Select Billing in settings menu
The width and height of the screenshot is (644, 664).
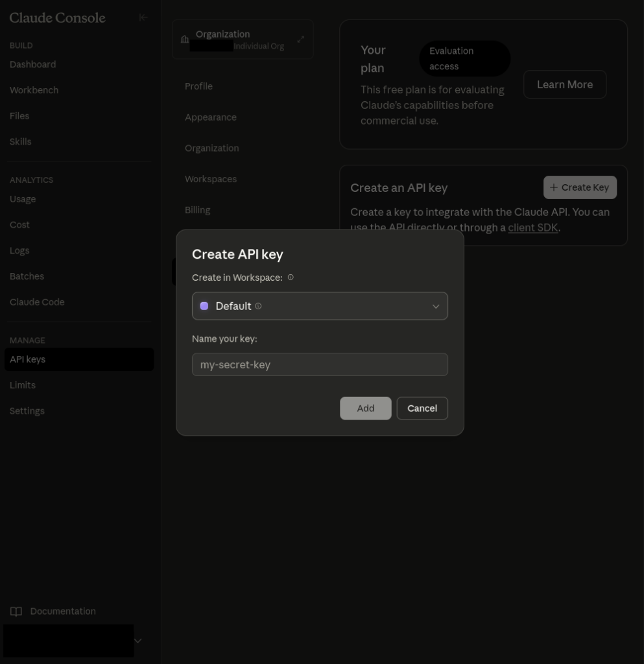pos(197,210)
